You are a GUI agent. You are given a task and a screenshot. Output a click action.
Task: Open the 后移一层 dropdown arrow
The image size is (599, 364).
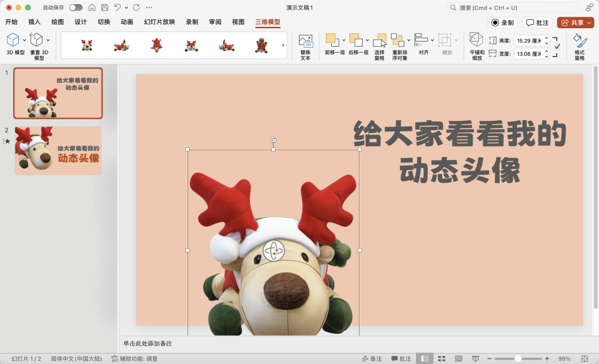pos(368,40)
